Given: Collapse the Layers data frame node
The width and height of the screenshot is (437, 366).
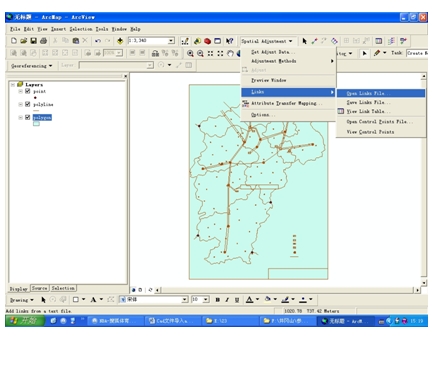Looking at the screenshot, I should coord(13,85).
